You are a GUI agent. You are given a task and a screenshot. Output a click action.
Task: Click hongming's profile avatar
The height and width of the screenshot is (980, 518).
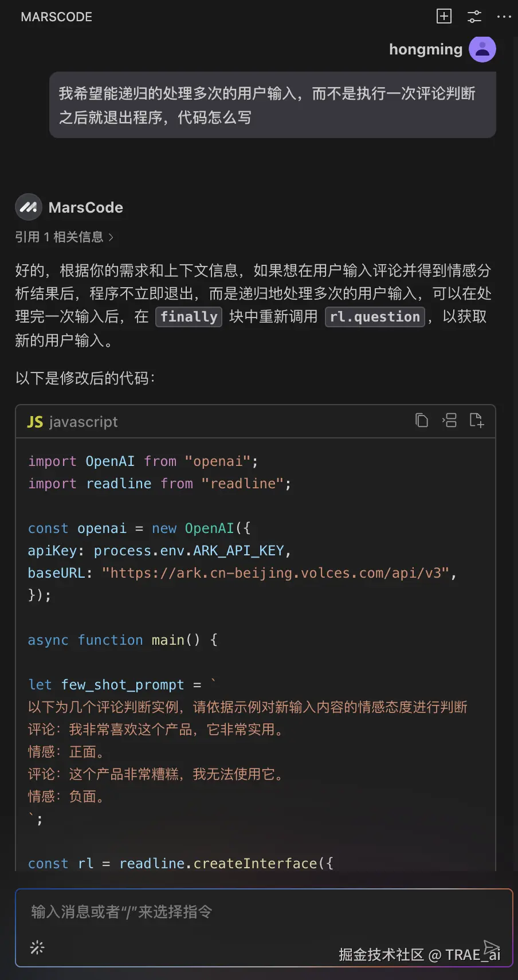tap(482, 49)
